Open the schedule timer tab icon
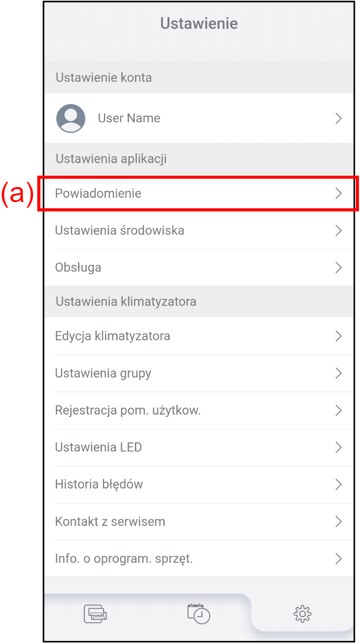360x644 pixels. tap(199, 614)
